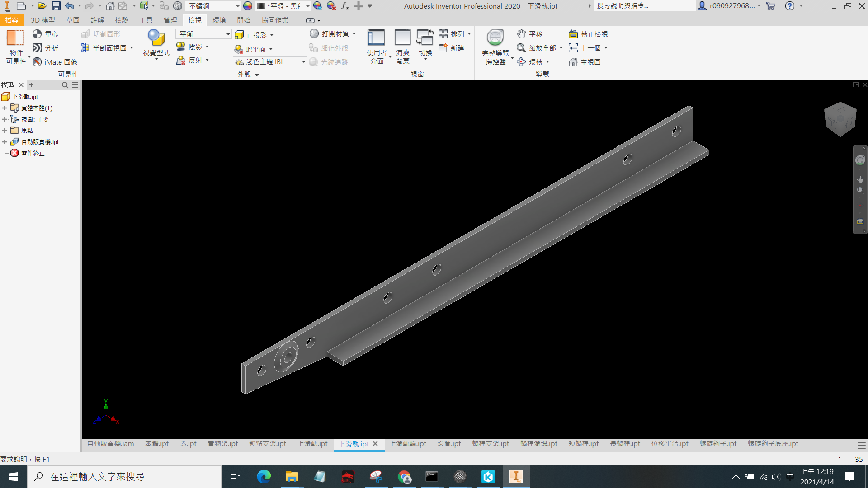Toggle Ground Plane (地平面) display

[x=253, y=49]
